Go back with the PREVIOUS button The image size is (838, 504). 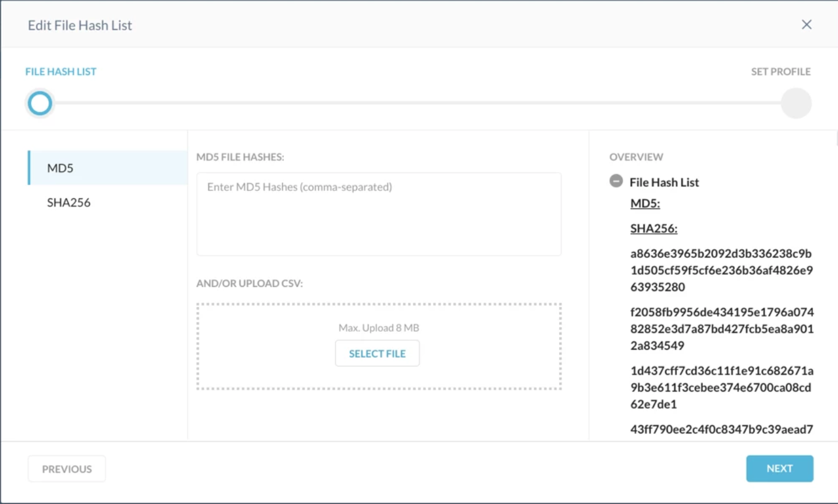tap(67, 469)
